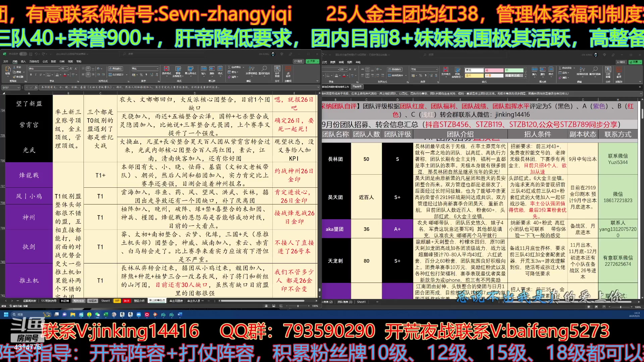Increase font size in left Excel ribbon
The width and height of the screenshot is (644, 362).
tap(71, 69)
